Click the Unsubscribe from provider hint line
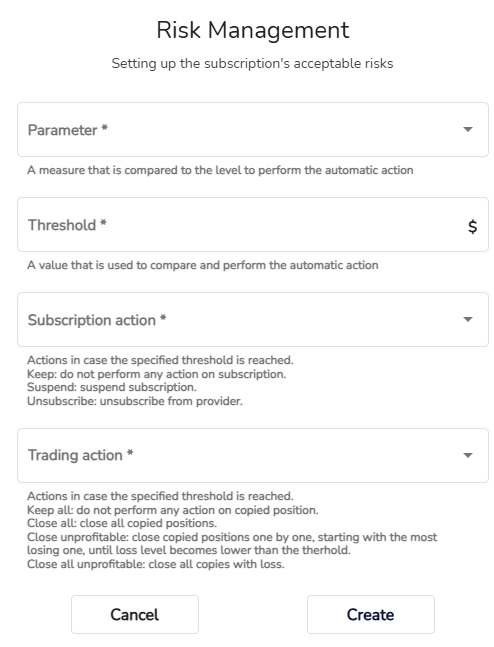This screenshot has height=647, width=494. (x=135, y=401)
